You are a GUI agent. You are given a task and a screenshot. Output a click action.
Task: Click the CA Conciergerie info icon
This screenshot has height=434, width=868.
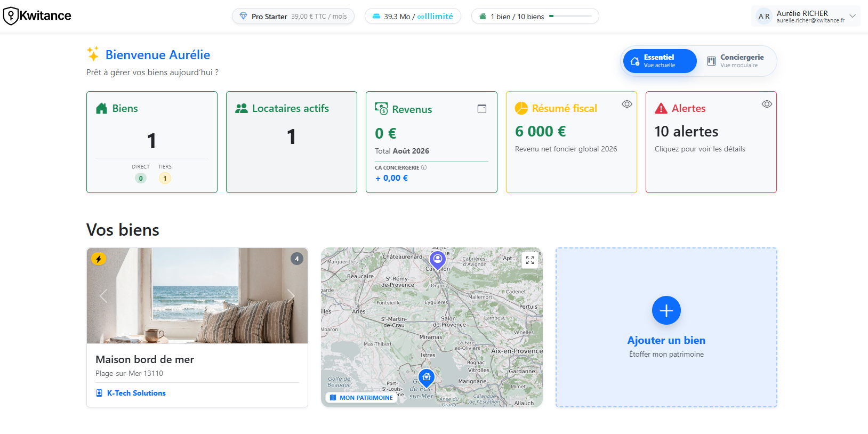tap(424, 167)
